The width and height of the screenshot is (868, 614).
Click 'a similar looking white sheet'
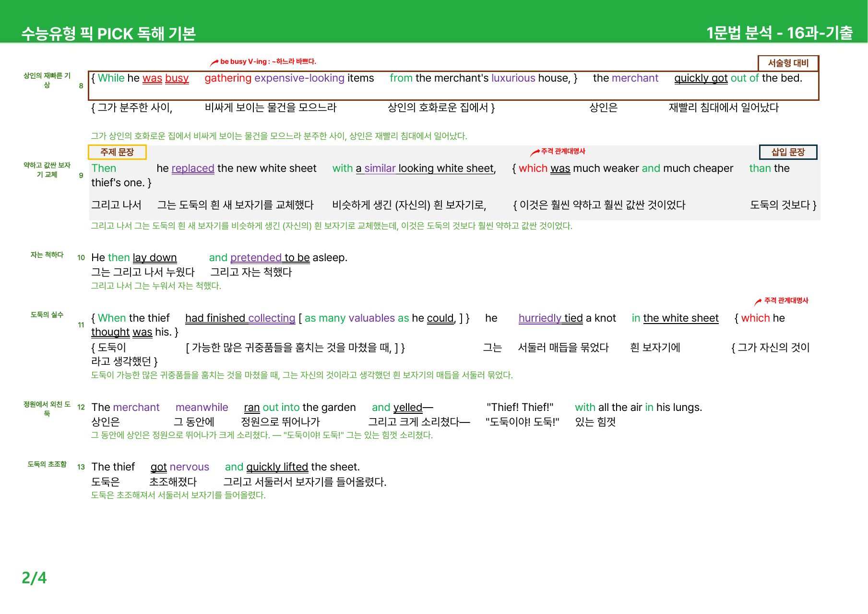tap(425, 169)
